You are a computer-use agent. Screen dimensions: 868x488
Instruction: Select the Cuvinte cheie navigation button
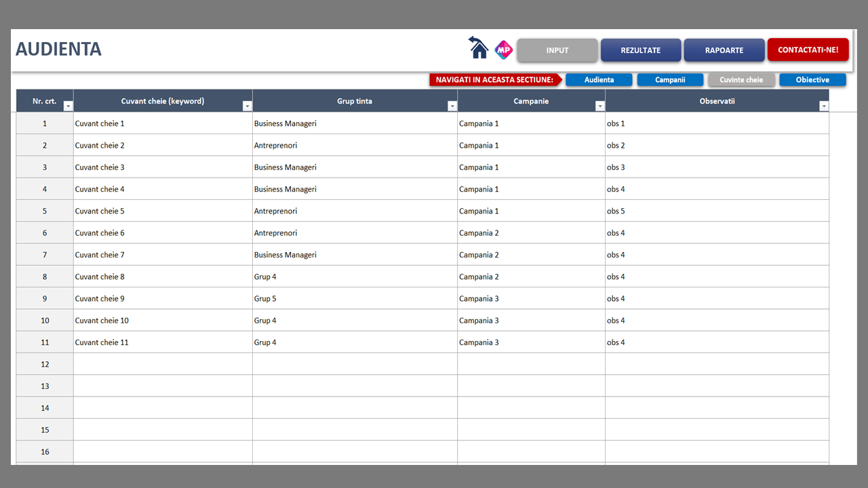(x=741, y=80)
